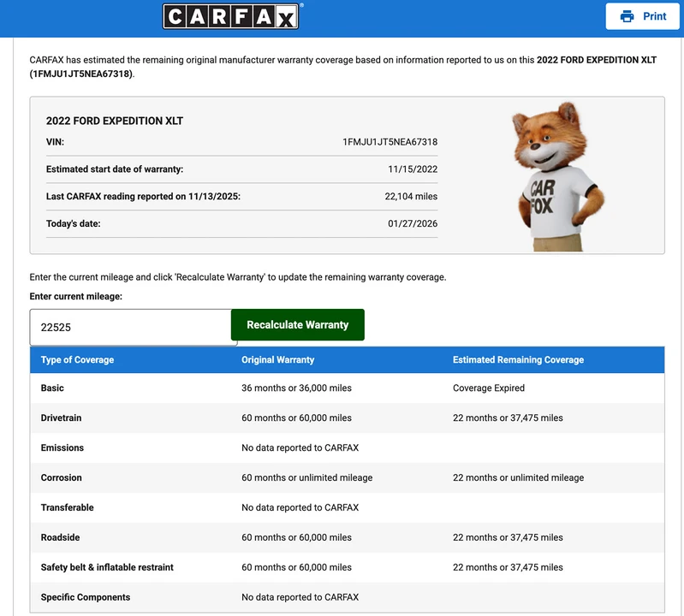
Task: Click Drivetrain's original '60 months or 60,000 miles'
Action: tap(297, 418)
